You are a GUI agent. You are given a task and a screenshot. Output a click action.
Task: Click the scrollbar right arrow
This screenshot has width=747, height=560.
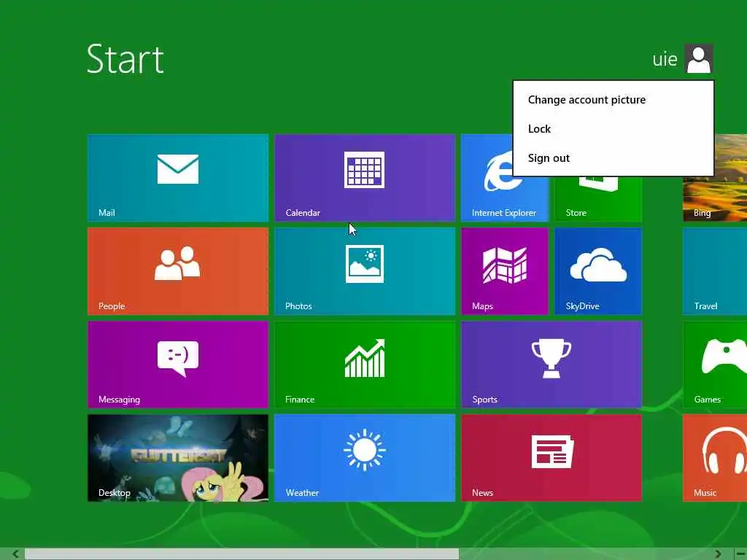(718, 554)
